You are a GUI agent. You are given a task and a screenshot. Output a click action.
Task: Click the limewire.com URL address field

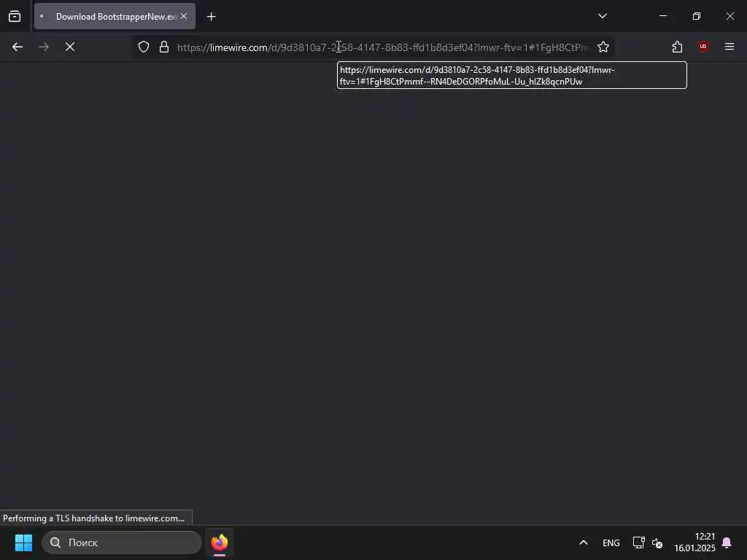[382, 47]
